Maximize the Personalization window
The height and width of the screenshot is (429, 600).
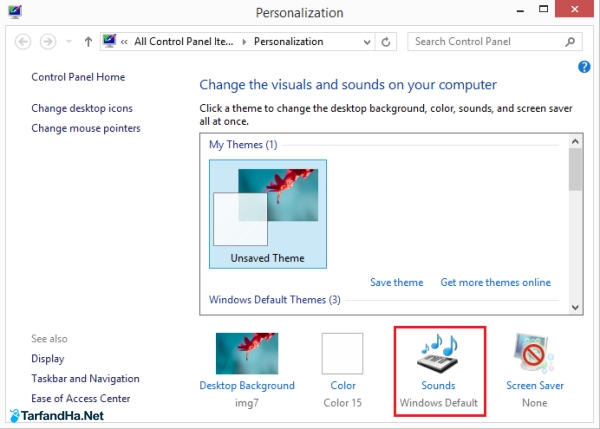[543, 9]
